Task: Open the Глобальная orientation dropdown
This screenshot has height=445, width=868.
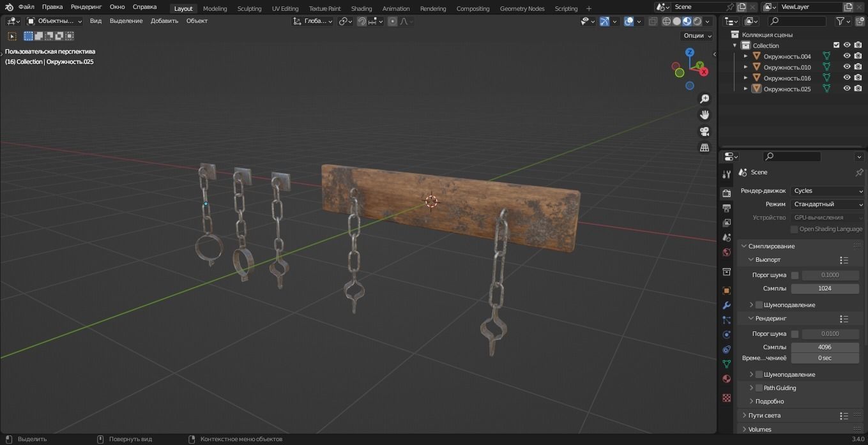Action: (313, 21)
